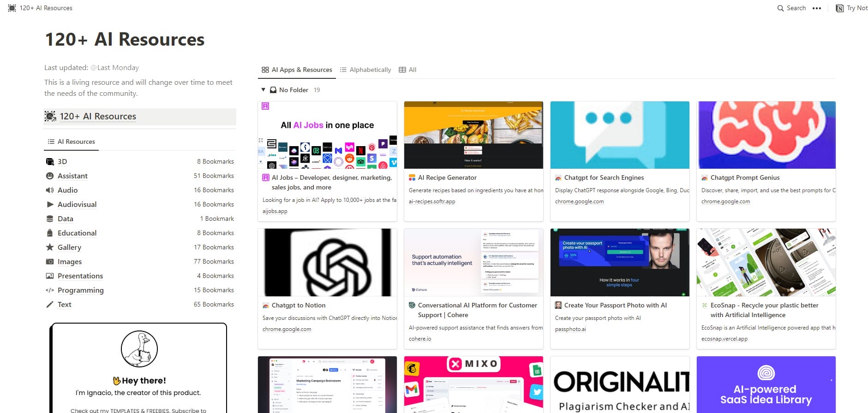868x413 pixels.
Task: Switch to the Alphabetically view tab
Action: point(365,70)
